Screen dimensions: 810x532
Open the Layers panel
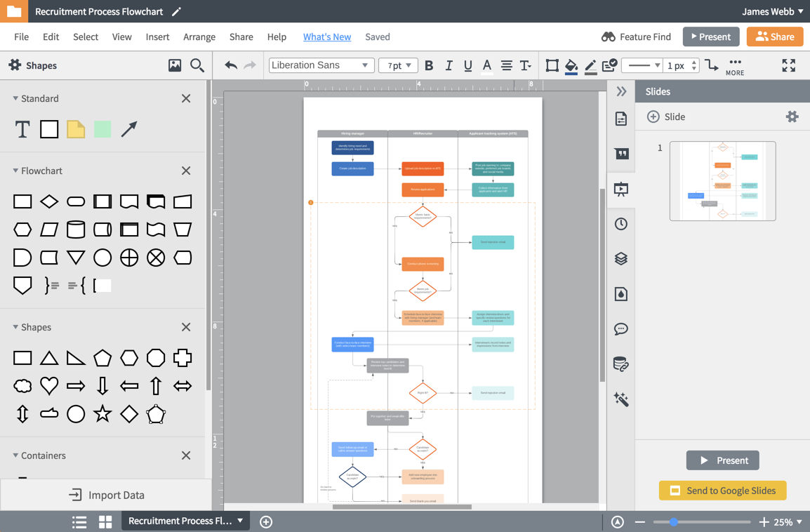(621, 258)
